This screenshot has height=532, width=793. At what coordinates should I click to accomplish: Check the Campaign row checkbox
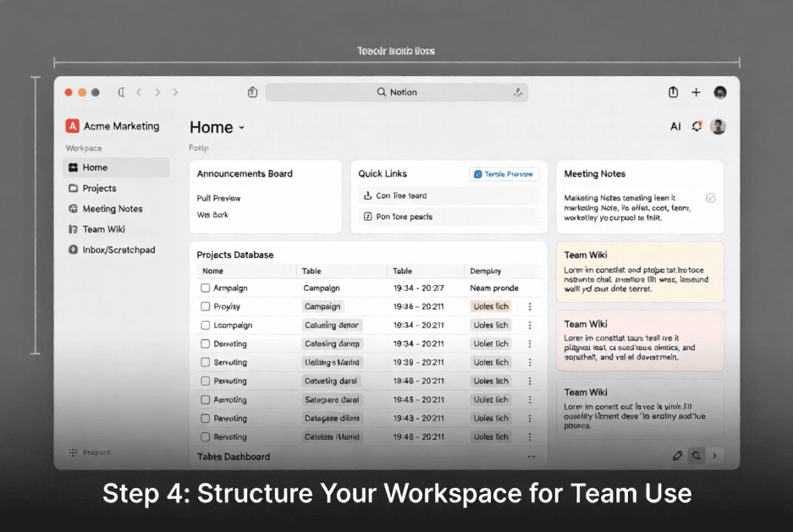[204, 287]
